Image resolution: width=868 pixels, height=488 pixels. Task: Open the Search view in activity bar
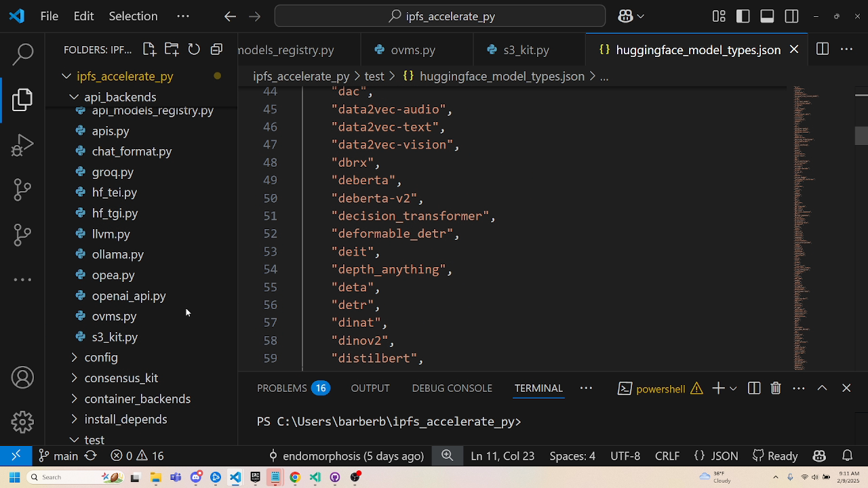(x=22, y=54)
